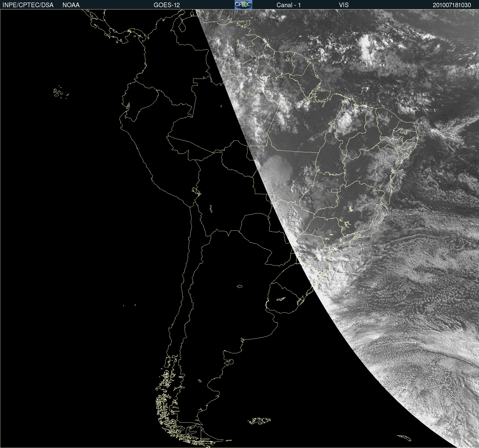
Task: Click the 201007181030 timestamp
Action: click(x=452, y=5)
